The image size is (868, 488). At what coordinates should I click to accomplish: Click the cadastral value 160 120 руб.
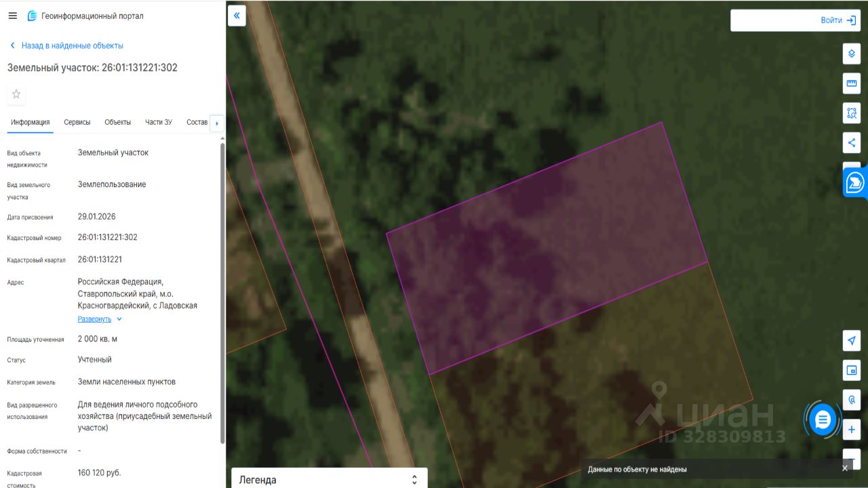(100, 472)
